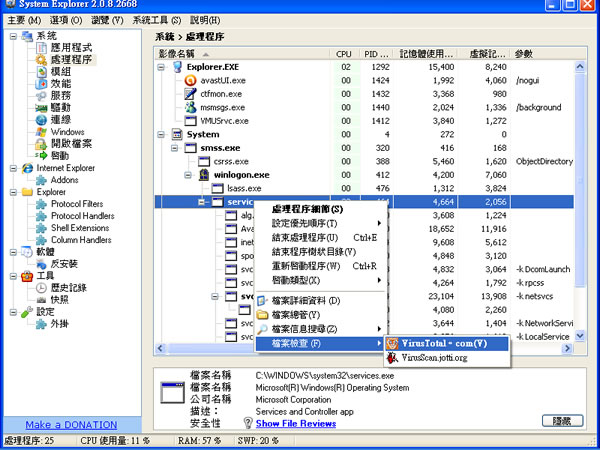Screen dimensions: 600x450
Task: Select Protocol Handlers in sidebar
Action: (x=83, y=216)
